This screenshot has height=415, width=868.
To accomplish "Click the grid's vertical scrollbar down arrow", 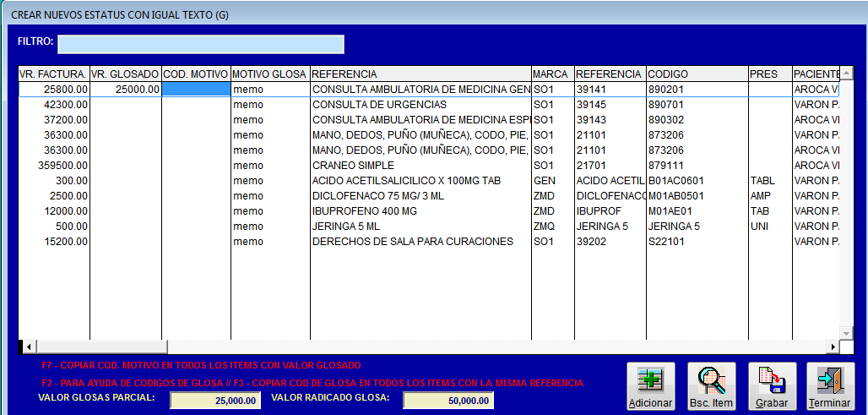I will point(846,332).
